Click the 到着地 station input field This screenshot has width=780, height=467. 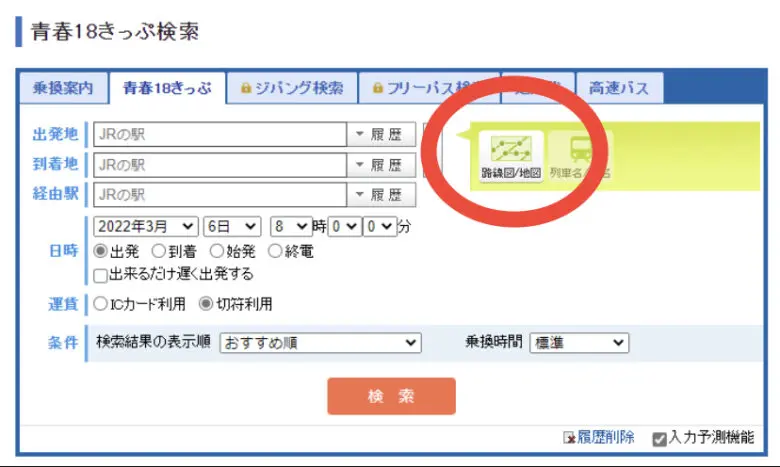pos(220,165)
